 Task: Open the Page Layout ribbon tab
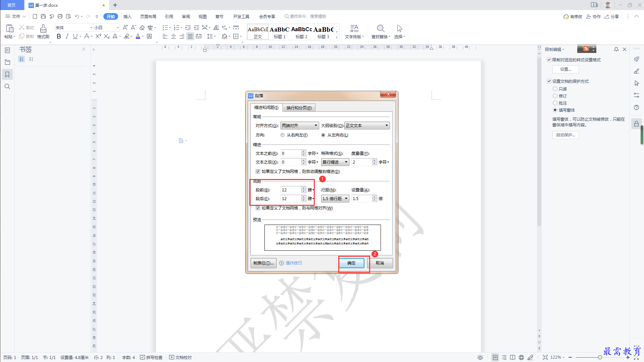point(148,16)
